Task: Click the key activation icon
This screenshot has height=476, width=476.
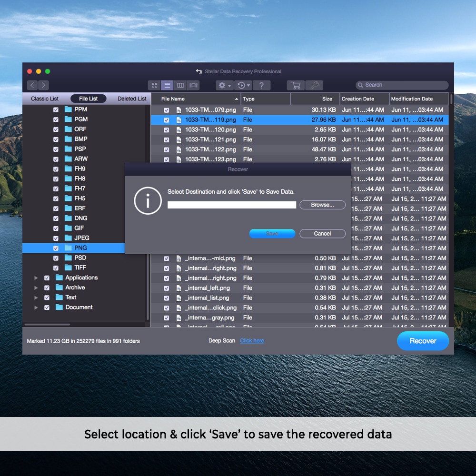Action: point(314,85)
